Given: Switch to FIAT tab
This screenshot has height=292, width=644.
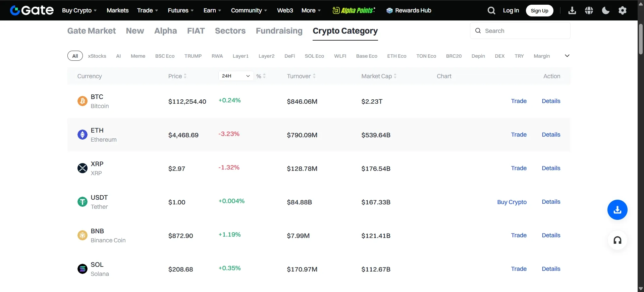Looking at the screenshot, I should [196, 31].
